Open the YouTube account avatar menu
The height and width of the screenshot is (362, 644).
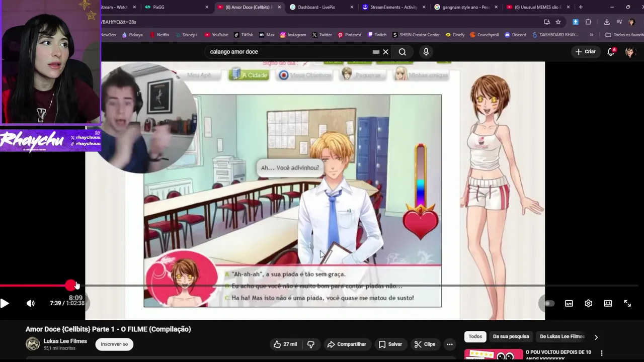[630, 52]
